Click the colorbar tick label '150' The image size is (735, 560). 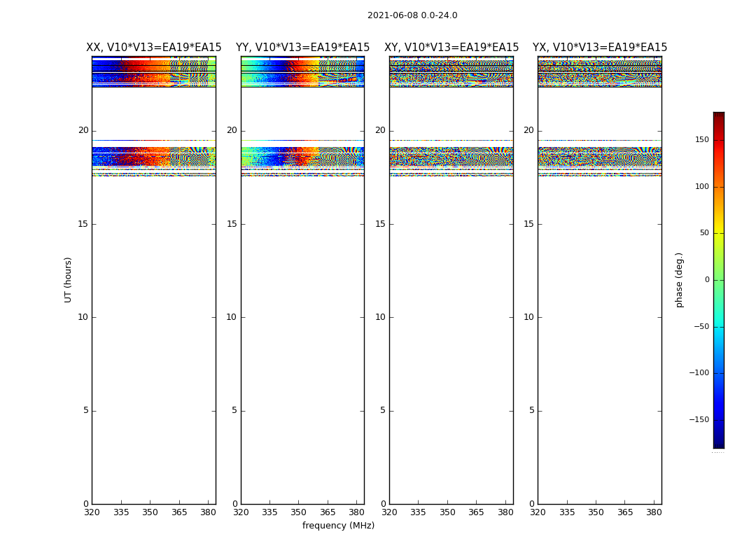tap(701, 139)
